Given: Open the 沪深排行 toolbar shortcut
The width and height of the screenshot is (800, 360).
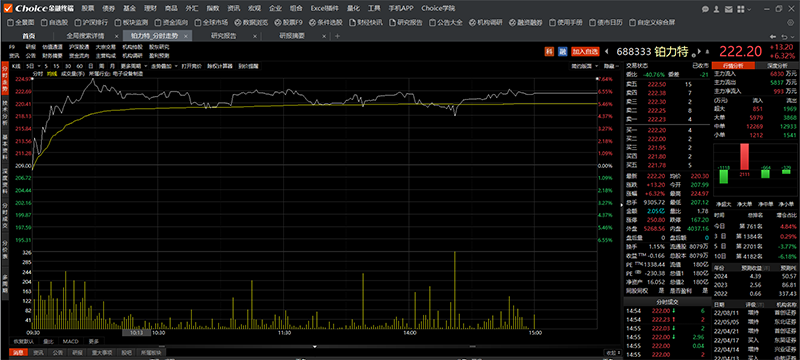Looking at the screenshot, I should 91,22.
